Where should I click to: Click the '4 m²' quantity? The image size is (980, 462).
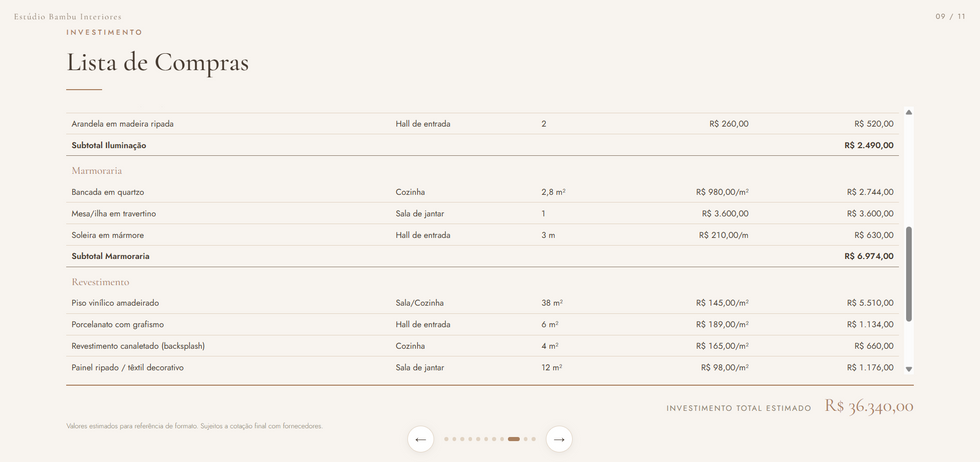550,346
